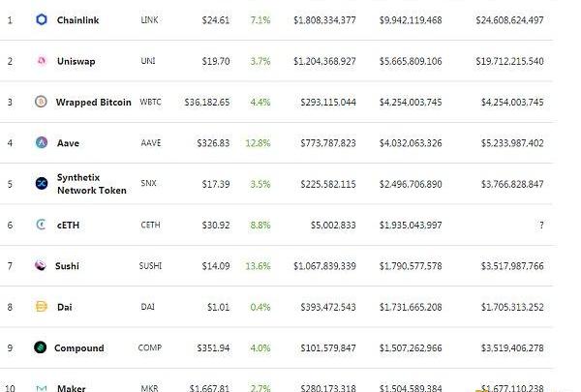Screen dimensions: 581x392
Task: Click the Aave ghost logo icon
Action: pos(42,142)
